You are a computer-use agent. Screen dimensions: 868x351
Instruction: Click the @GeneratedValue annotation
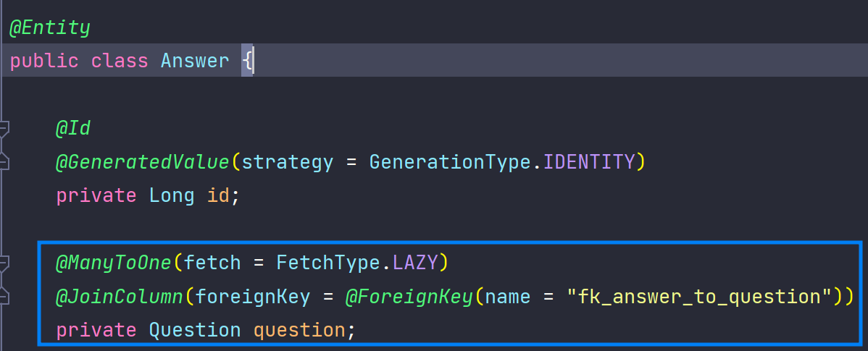(143, 163)
